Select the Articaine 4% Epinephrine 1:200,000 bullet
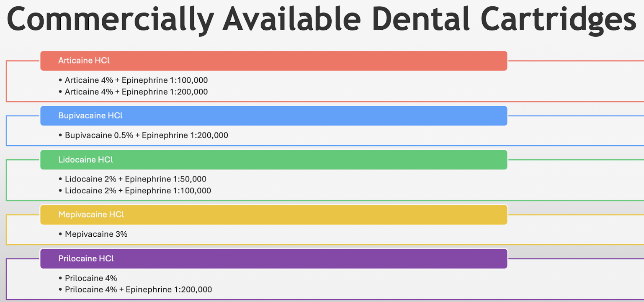The height and width of the screenshot is (302, 644). point(136,92)
